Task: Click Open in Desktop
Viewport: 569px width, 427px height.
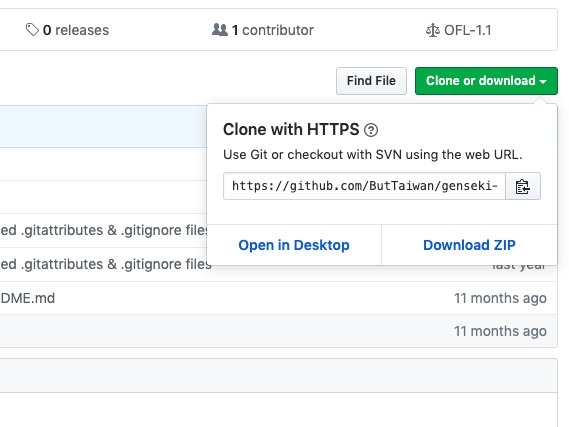Action: coord(294,245)
